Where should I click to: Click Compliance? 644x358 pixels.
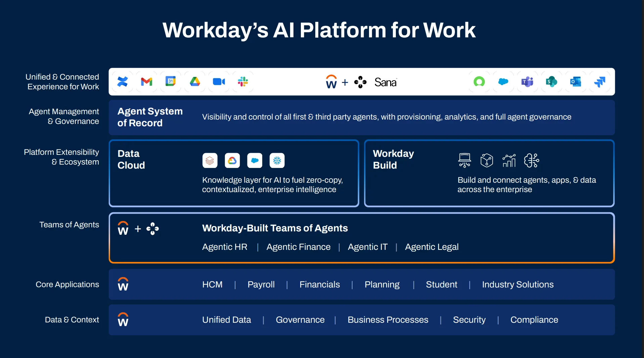tap(534, 320)
